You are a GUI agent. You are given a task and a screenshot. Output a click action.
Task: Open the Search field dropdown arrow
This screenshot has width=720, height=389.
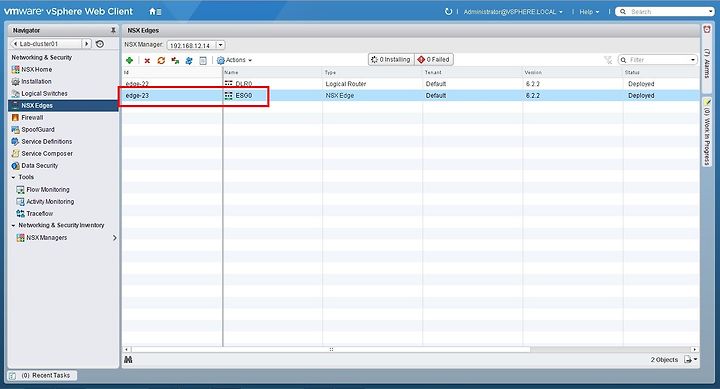pos(711,12)
